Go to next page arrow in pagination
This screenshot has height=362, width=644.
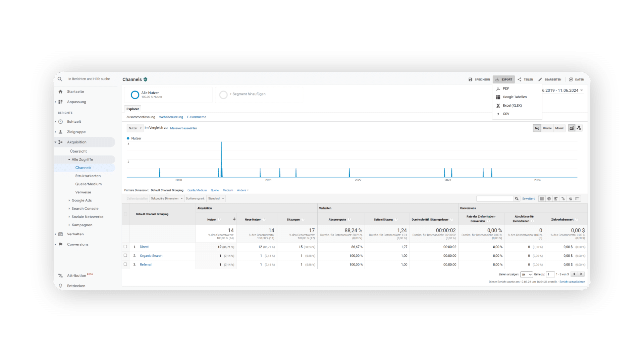click(x=581, y=274)
